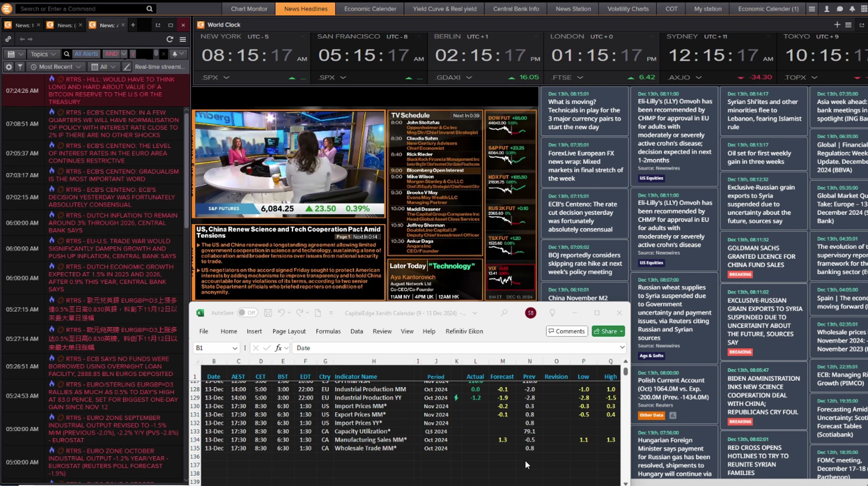Click the Comments button in Excel
Image resolution: width=868 pixels, height=486 pixels.
[x=567, y=331]
